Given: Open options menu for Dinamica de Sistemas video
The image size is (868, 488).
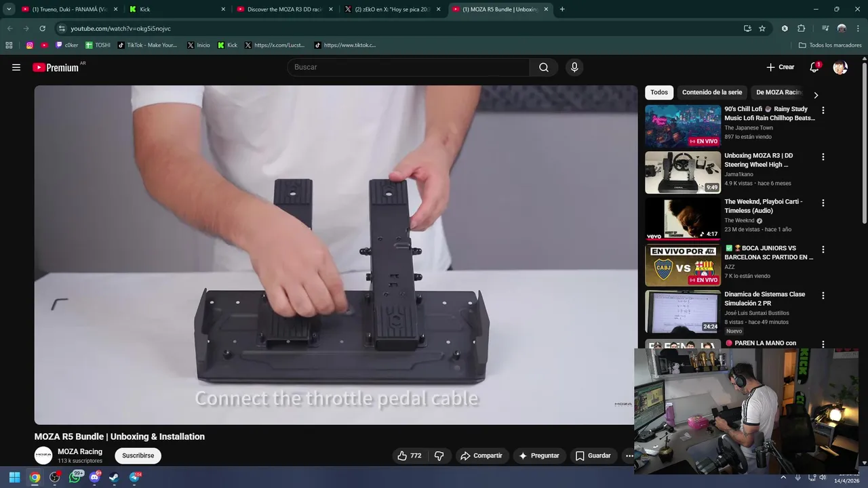Looking at the screenshot, I should [x=823, y=296].
